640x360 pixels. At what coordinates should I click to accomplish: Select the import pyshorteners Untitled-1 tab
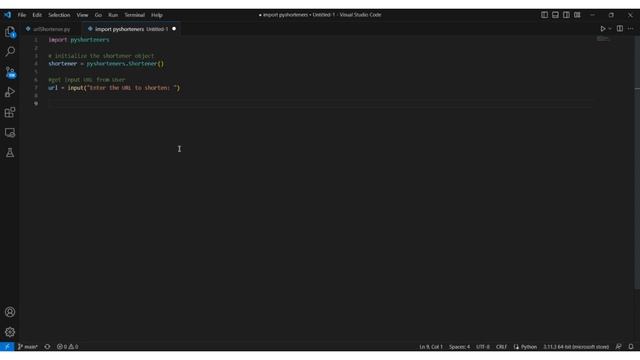tap(131, 29)
